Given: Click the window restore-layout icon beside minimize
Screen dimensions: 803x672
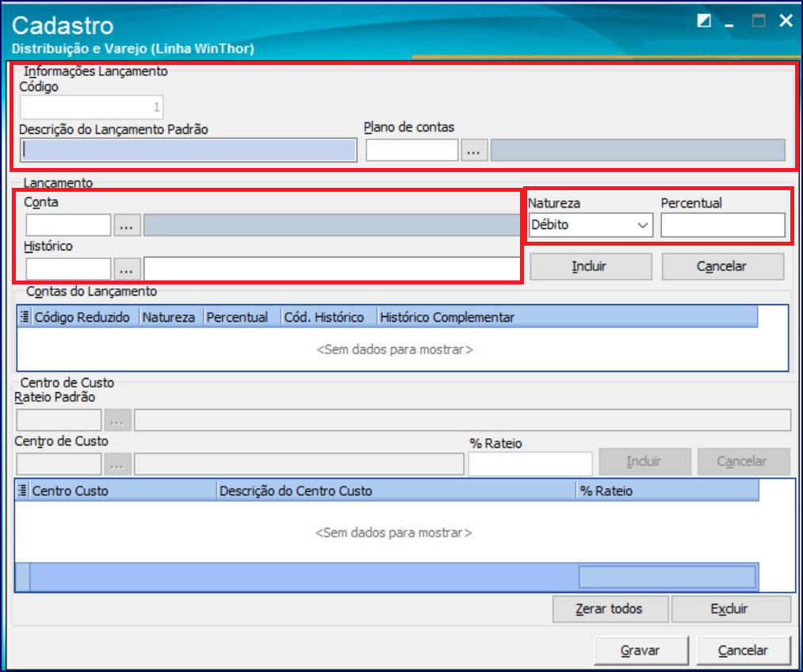Looking at the screenshot, I should click(704, 21).
